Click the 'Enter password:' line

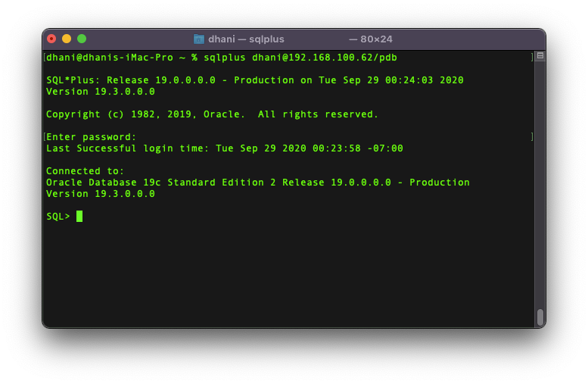tap(91, 137)
